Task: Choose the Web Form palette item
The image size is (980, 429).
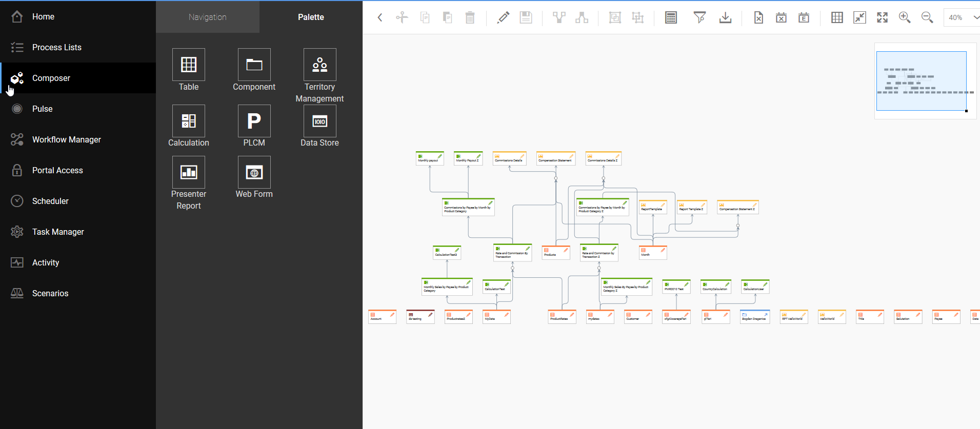Action: point(254,172)
